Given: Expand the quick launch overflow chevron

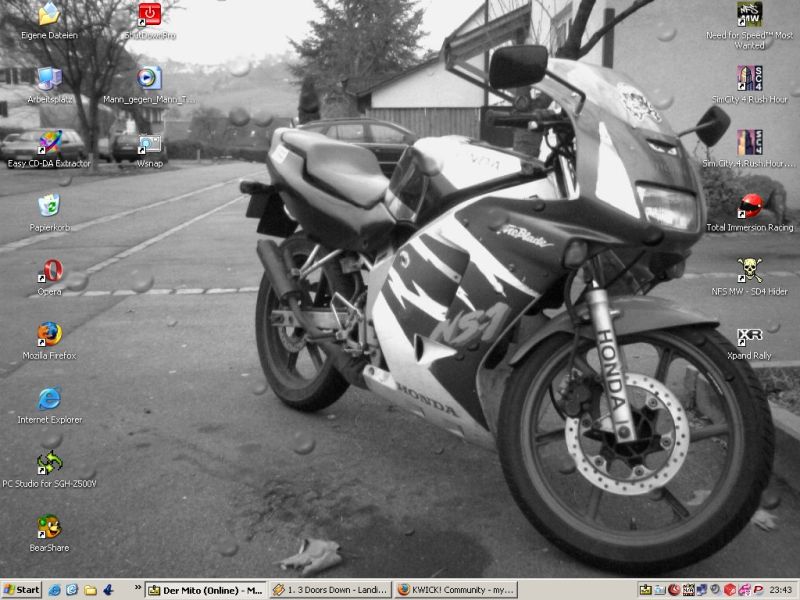Looking at the screenshot, I should pos(138,588).
